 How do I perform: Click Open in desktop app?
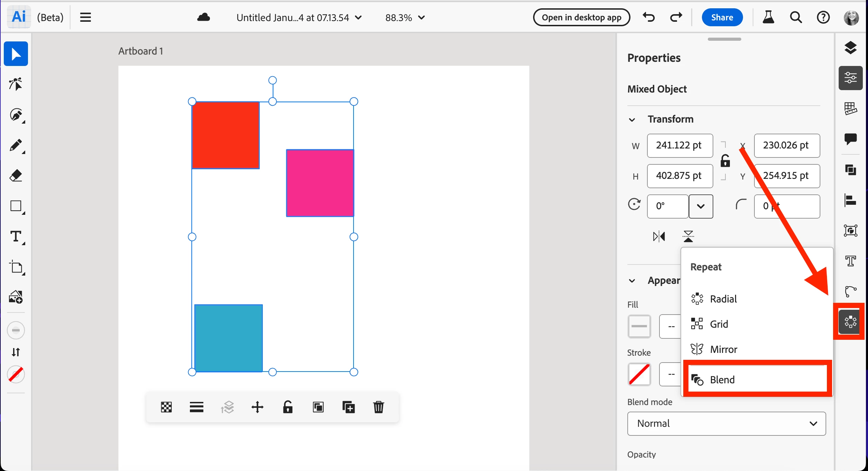(581, 17)
